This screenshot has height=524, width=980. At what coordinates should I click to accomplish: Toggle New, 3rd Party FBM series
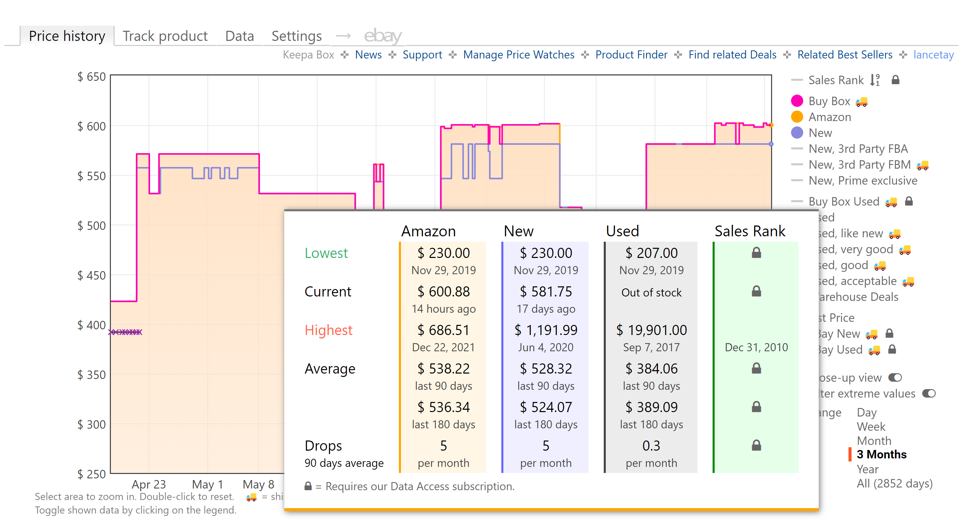click(859, 164)
